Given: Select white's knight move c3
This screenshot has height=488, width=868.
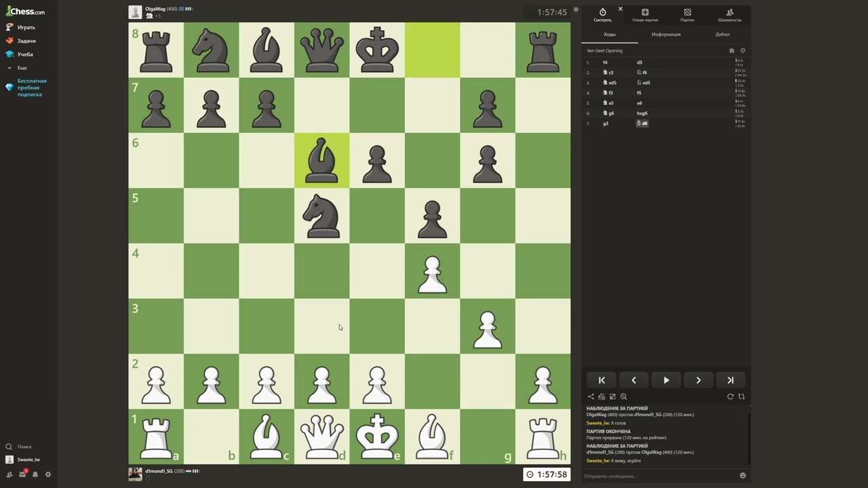Looking at the screenshot, I should click(608, 73).
